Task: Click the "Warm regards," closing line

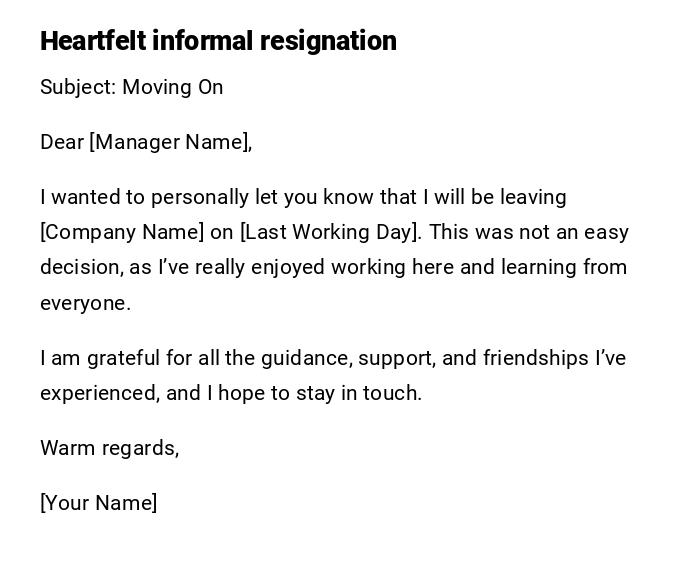Action: point(109,448)
